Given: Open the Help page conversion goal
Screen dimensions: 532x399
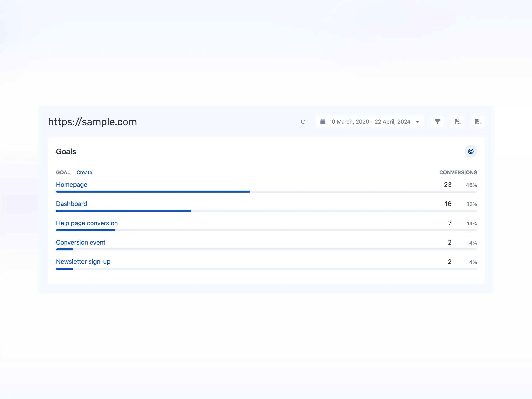Looking at the screenshot, I should pyautogui.click(x=87, y=223).
